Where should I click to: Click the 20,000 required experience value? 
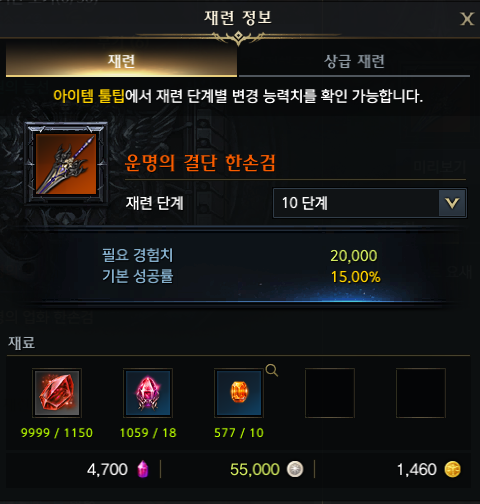pyautogui.click(x=354, y=256)
